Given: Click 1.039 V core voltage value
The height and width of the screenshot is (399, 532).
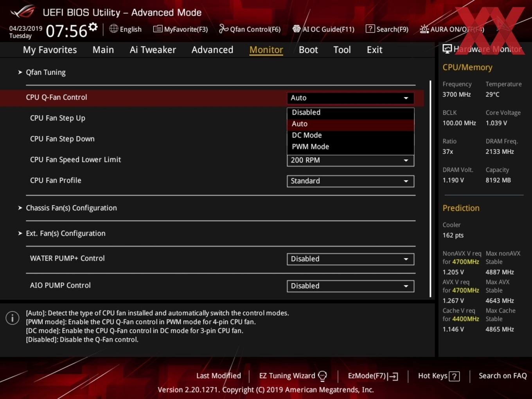Looking at the screenshot, I should pyautogui.click(x=496, y=123).
